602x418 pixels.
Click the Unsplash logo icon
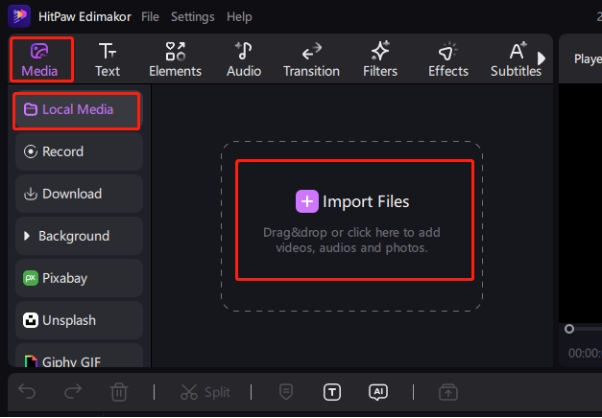(30, 320)
